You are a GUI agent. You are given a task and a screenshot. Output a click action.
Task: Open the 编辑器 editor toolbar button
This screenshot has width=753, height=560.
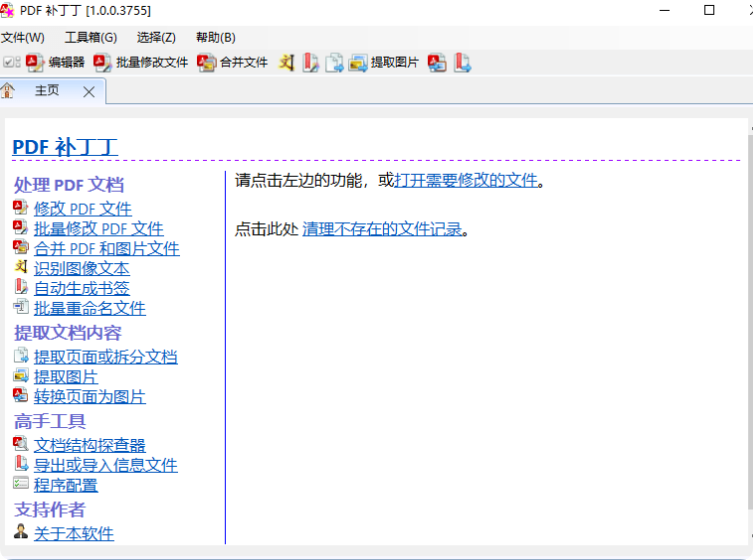(55, 62)
